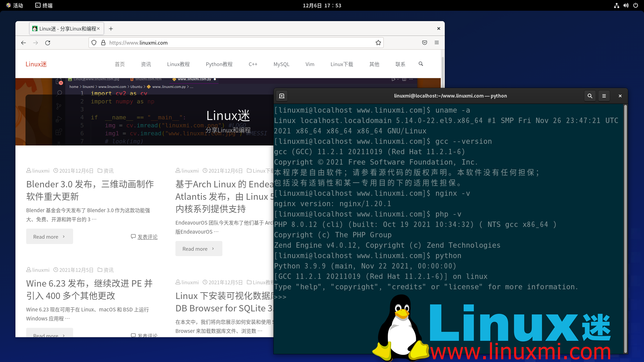
Task: Open a new browser tab
Action: click(111, 29)
